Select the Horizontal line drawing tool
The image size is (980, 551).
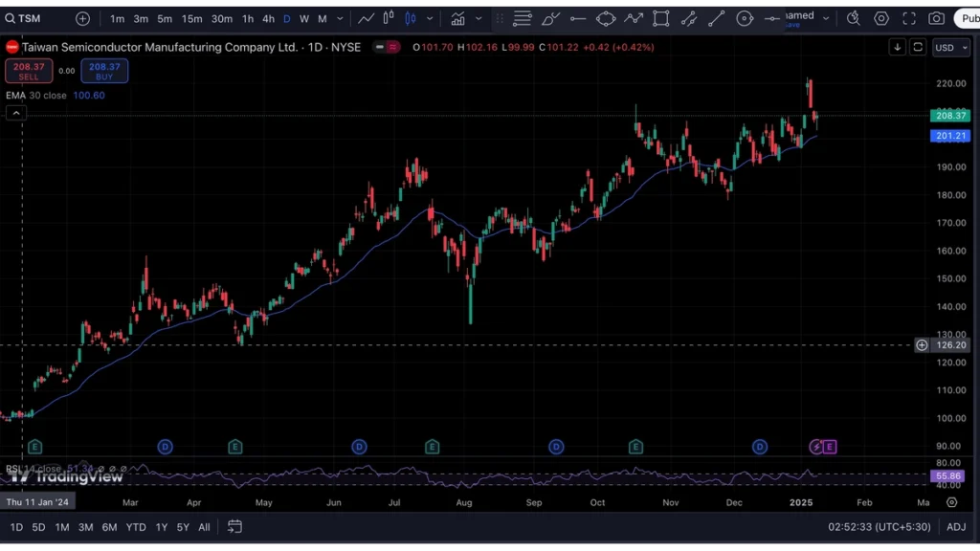[x=578, y=19]
